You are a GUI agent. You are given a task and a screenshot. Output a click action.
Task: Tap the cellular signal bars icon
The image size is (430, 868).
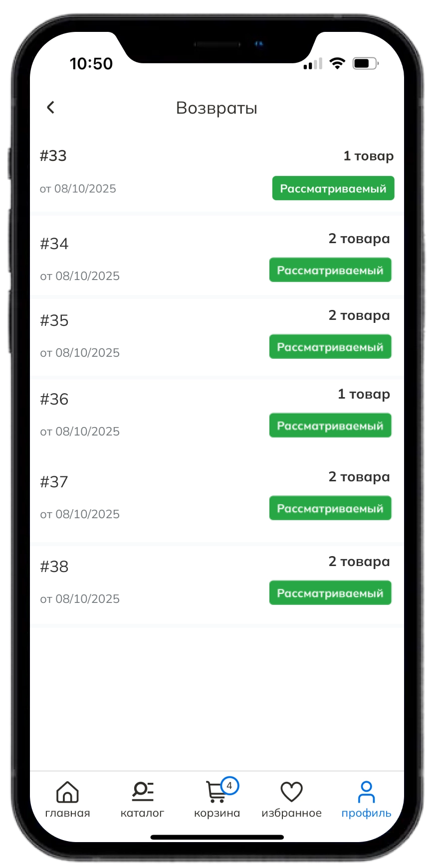click(313, 64)
